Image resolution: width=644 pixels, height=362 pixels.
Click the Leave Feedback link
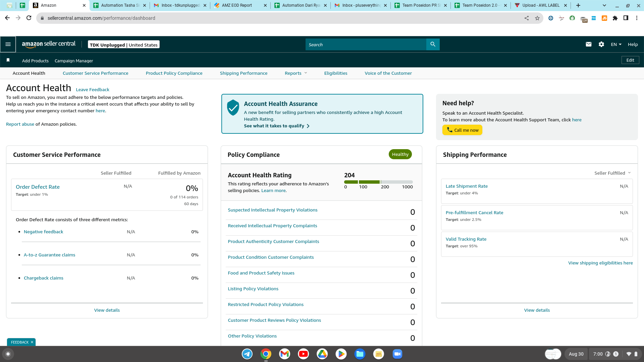[93, 89]
